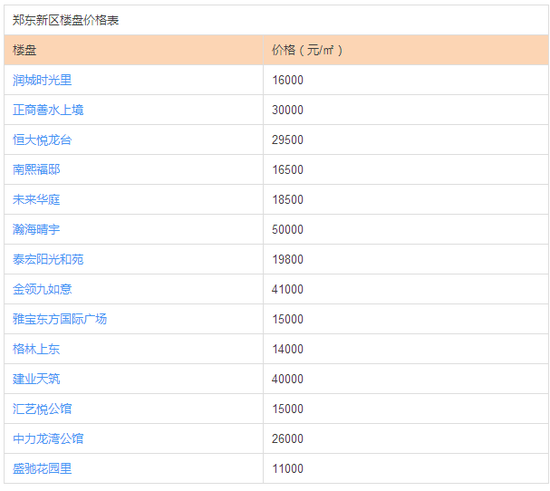
Task: Open the 正商善水上境 property link
Action: [48, 110]
